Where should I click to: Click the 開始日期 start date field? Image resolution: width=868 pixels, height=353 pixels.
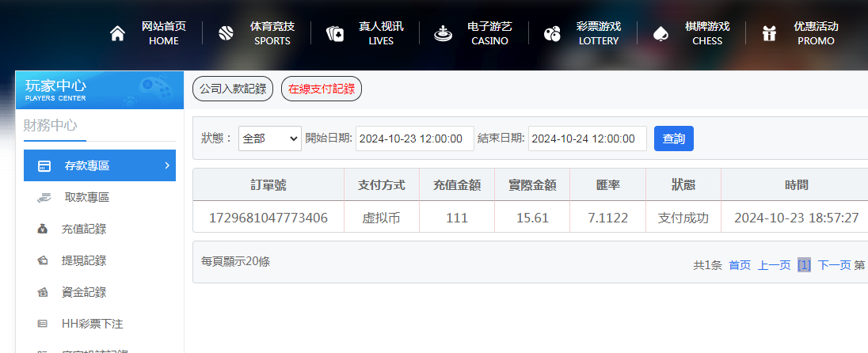click(414, 139)
